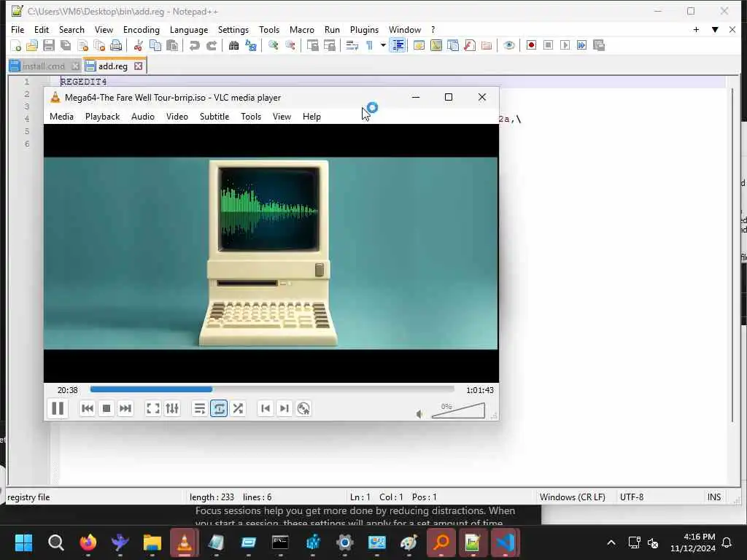Toggle VLC total time 1:01:43 display
The height and width of the screenshot is (560, 747).
(480, 390)
